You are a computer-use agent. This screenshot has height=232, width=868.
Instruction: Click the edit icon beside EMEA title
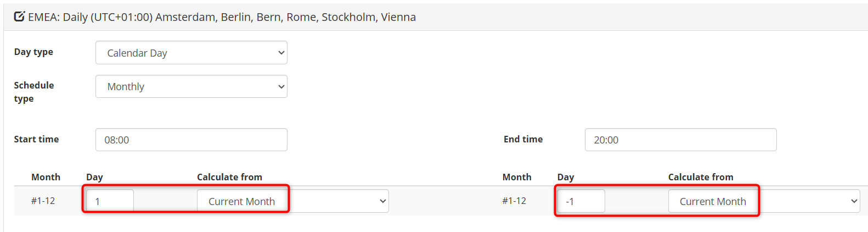pos(19,16)
